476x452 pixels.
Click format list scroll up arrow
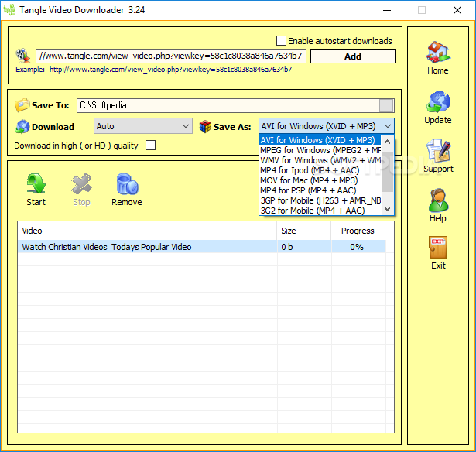click(x=387, y=142)
